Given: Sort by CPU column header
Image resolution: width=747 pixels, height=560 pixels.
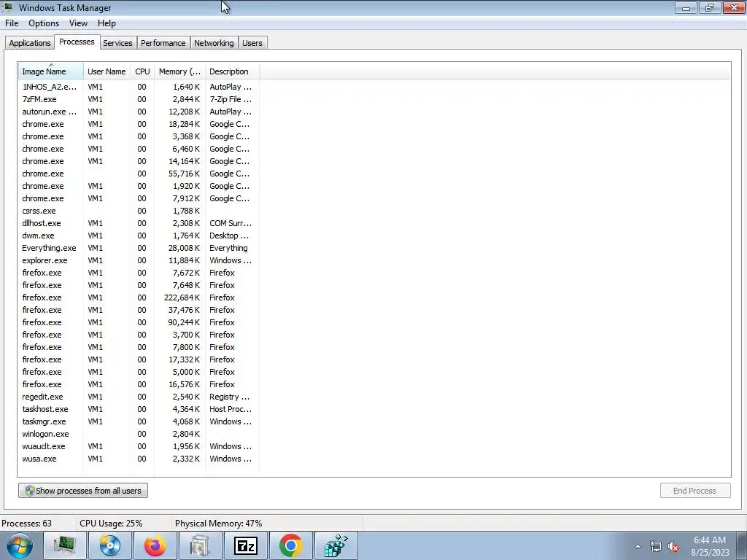Looking at the screenshot, I should click(142, 71).
